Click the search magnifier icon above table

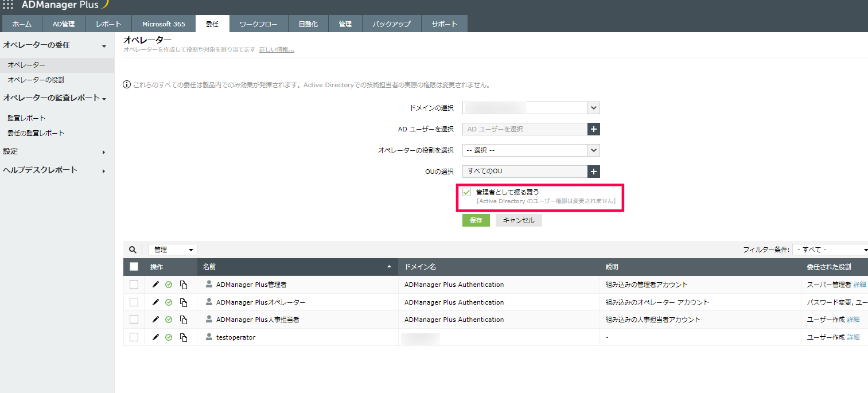(133, 250)
